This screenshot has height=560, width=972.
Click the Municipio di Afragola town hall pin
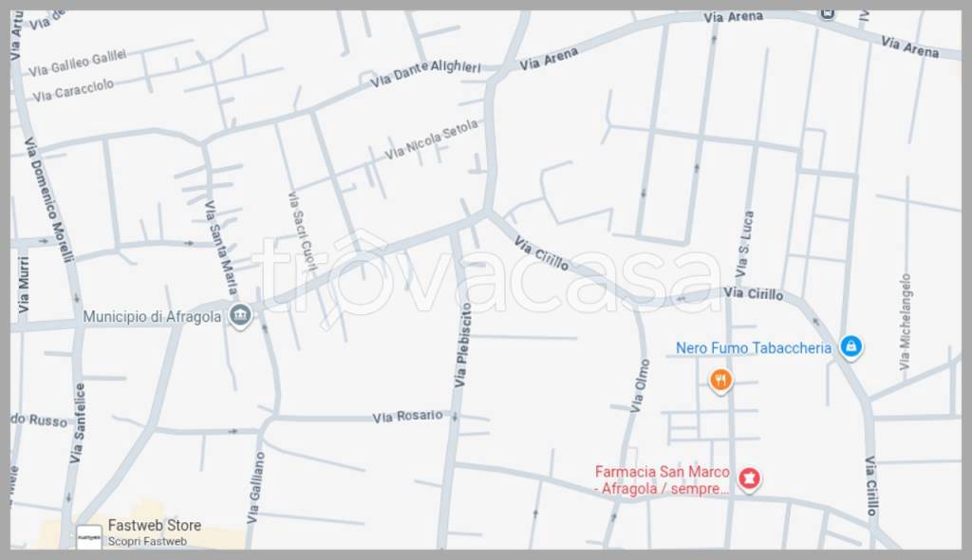click(240, 316)
